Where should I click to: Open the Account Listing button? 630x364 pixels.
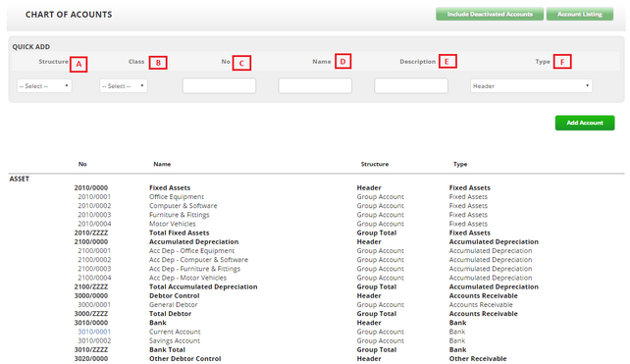pyautogui.click(x=579, y=14)
